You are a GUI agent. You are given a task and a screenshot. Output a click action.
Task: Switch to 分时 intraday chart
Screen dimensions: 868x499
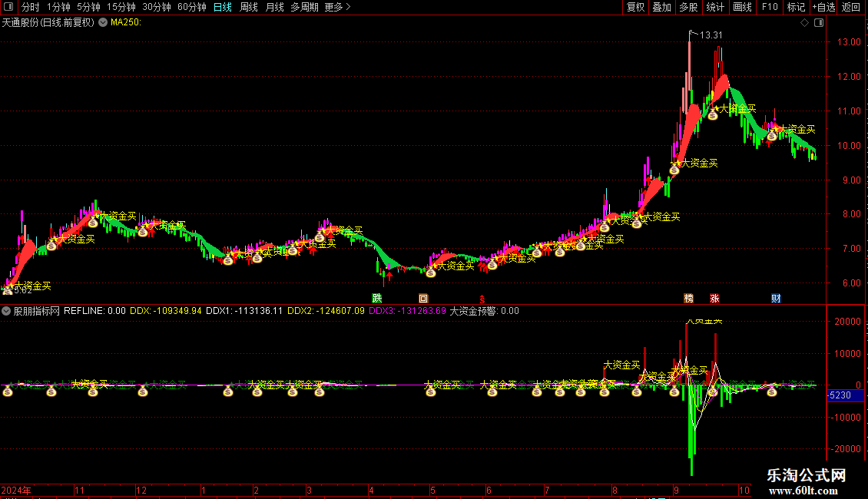31,7
